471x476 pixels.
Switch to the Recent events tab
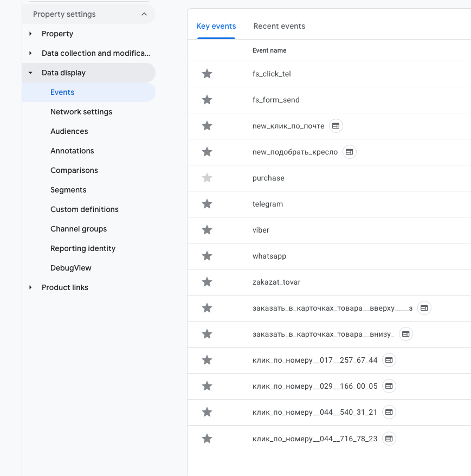(x=279, y=26)
